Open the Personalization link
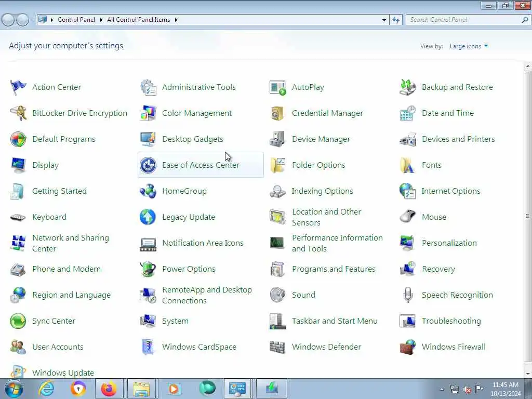Viewport: 532px width, 399px height. 449,243
